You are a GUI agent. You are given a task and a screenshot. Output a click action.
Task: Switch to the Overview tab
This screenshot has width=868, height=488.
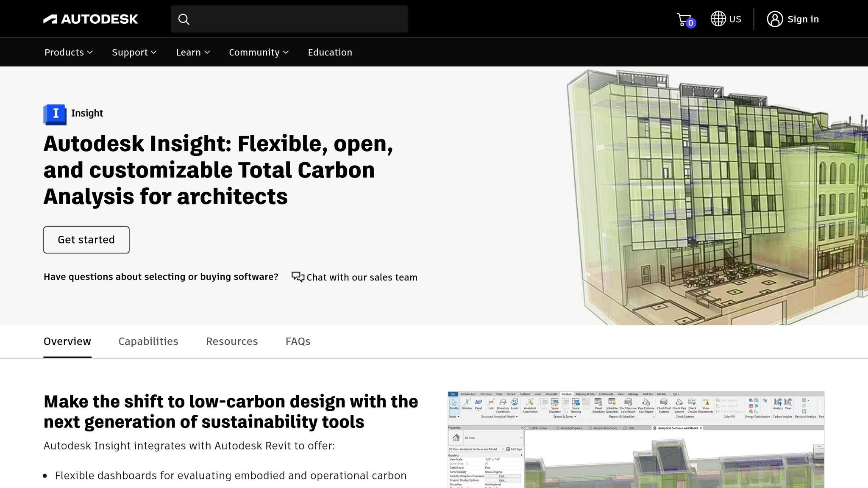tap(67, 341)
